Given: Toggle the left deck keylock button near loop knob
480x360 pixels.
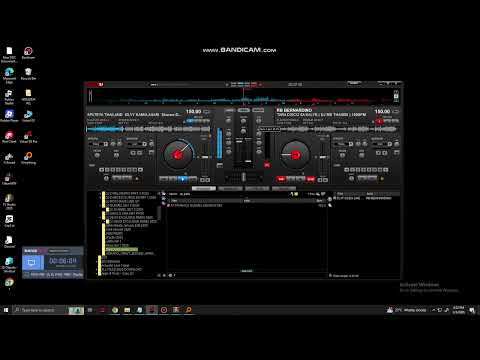Looking at the screenshot, I should click(137, 179).
